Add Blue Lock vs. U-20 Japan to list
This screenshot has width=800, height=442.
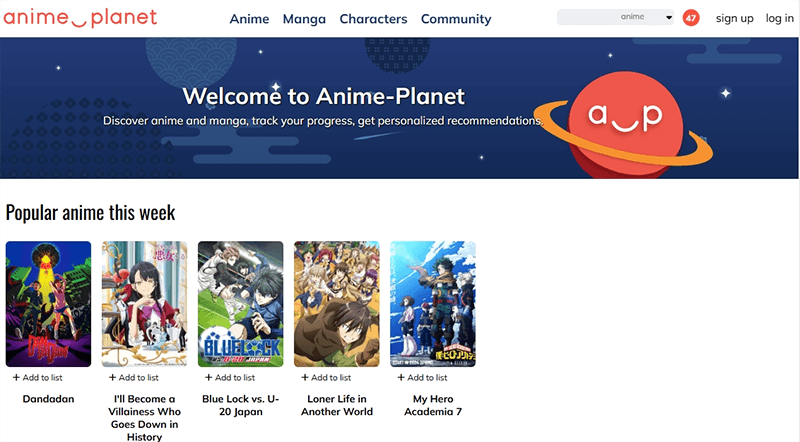(230, 378)
